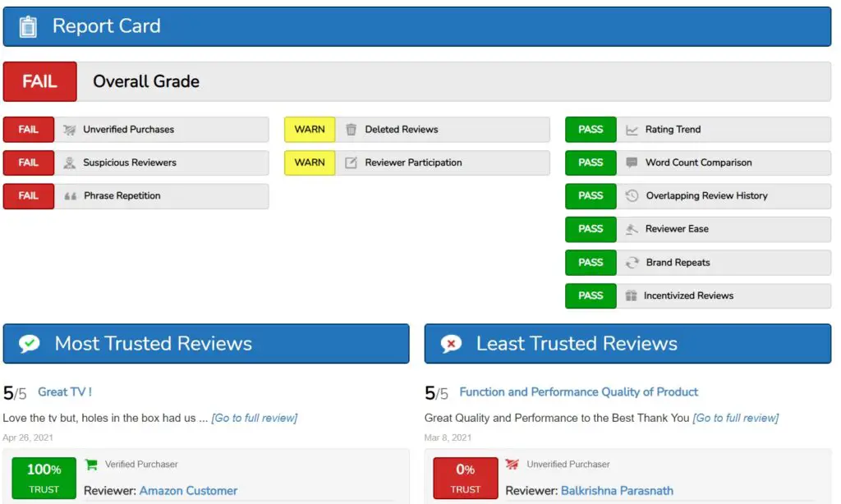Click the Least Trusted Reviews X bubble icon
The height and width of the screenshot is (504, 841).
pos(451,344)
